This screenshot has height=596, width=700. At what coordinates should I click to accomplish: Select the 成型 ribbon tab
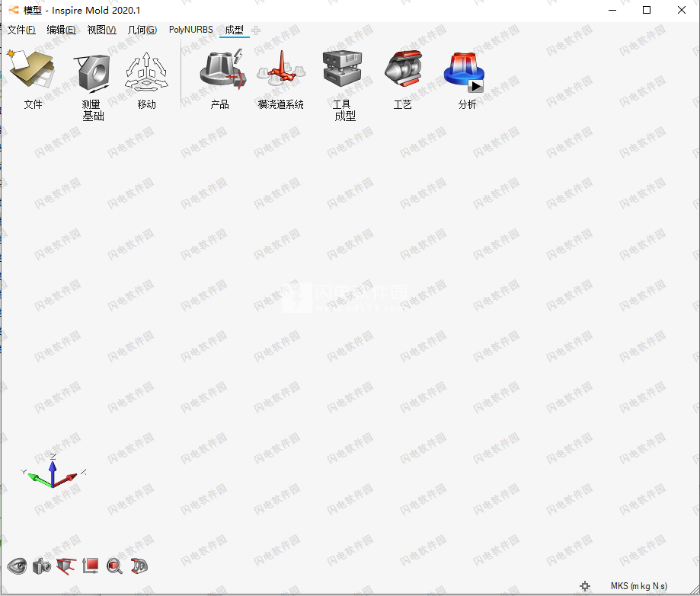(235, 30)
